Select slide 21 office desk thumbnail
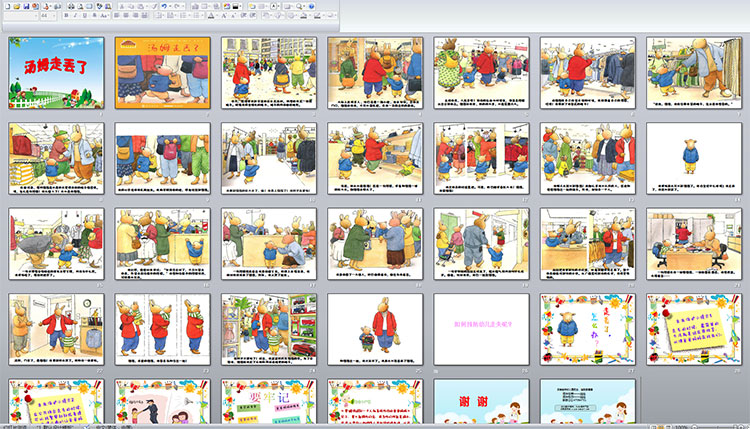 click(x=694, y=244)
